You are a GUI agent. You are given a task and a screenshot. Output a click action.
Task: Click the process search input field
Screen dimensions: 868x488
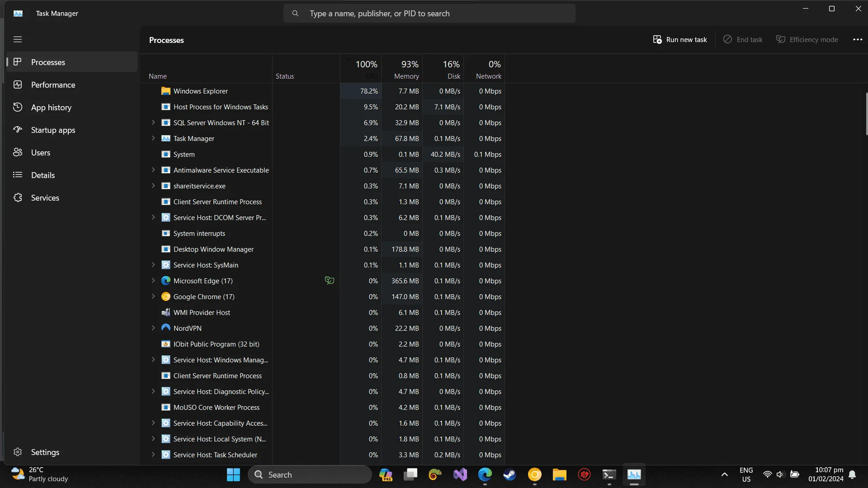[429, 14]
